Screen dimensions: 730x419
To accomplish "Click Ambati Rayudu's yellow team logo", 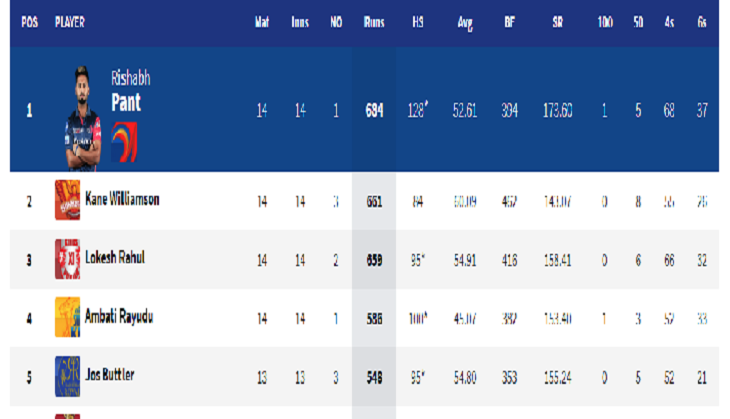I will (x=68, y=317).
